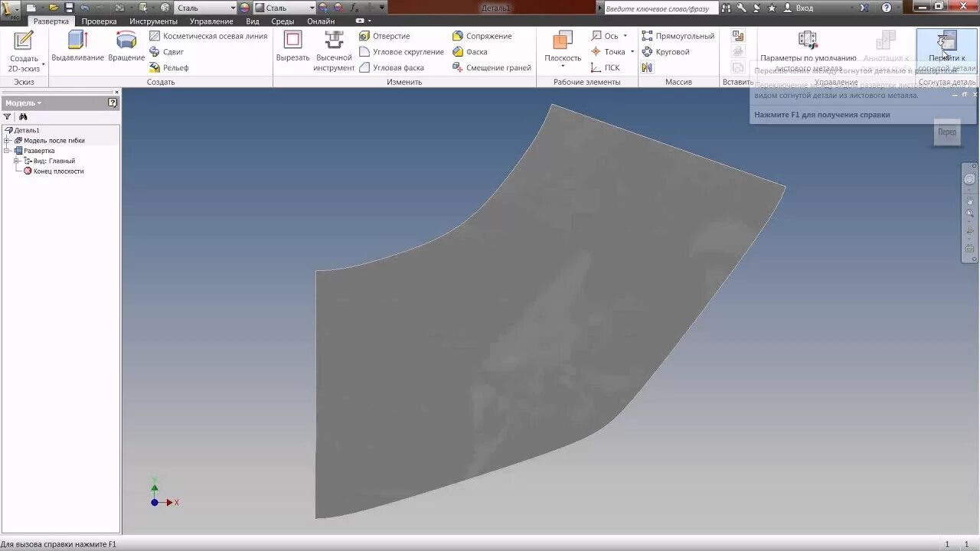
Task: Activate the Смещение граней tool
Action: [x=492, y=67]
